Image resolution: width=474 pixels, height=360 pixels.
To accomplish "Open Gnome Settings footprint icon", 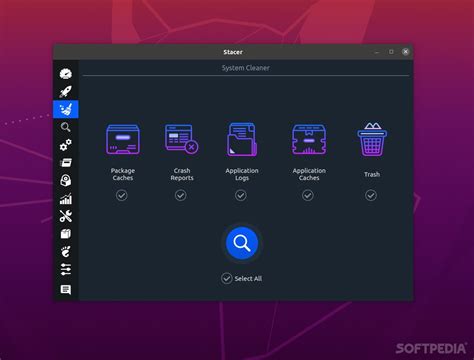I will pos(66,251).
